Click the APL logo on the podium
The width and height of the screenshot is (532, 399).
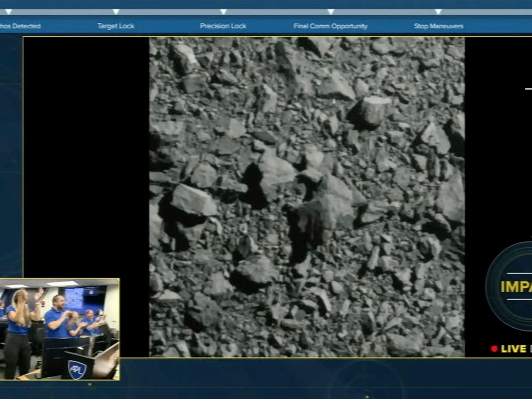[77, 369]
